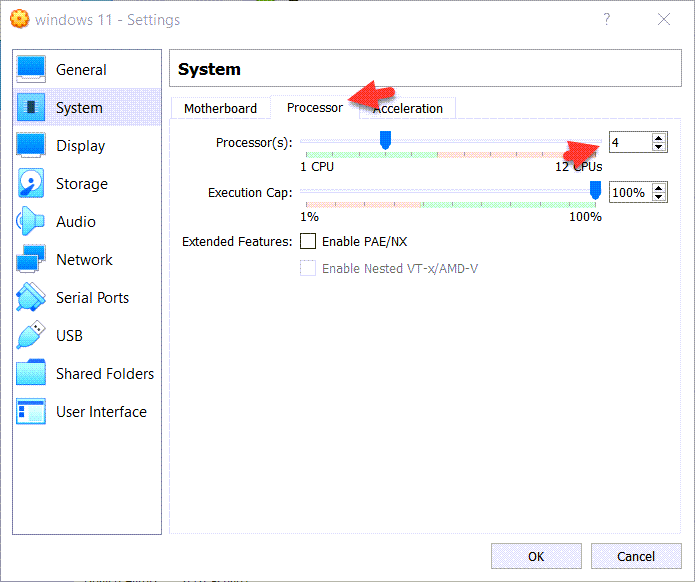Select the Serial Ports icon
Viewport: 695px width, 582px height.
pyautogui.click(x=31, y=298)
